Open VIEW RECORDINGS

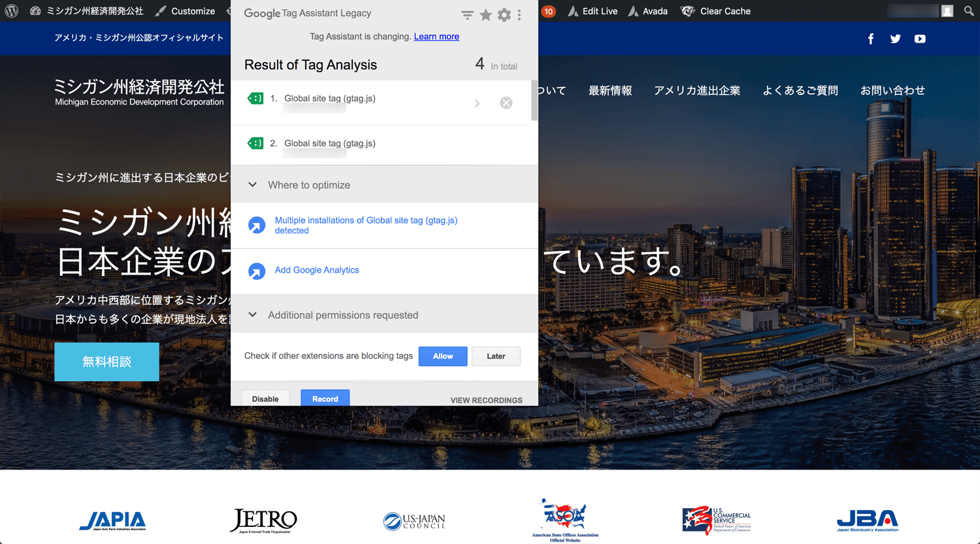[x=487, y=400]
